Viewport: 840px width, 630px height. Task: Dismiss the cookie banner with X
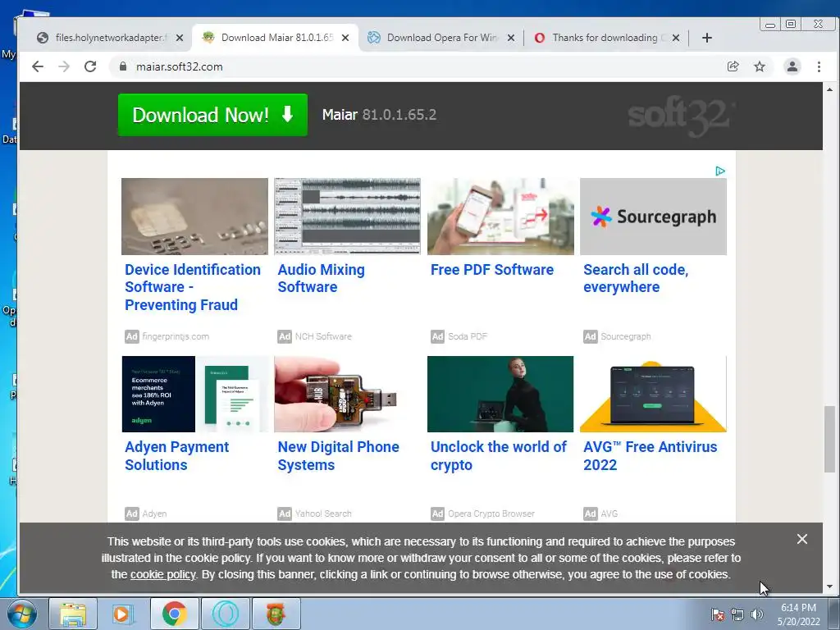point(801,539)
